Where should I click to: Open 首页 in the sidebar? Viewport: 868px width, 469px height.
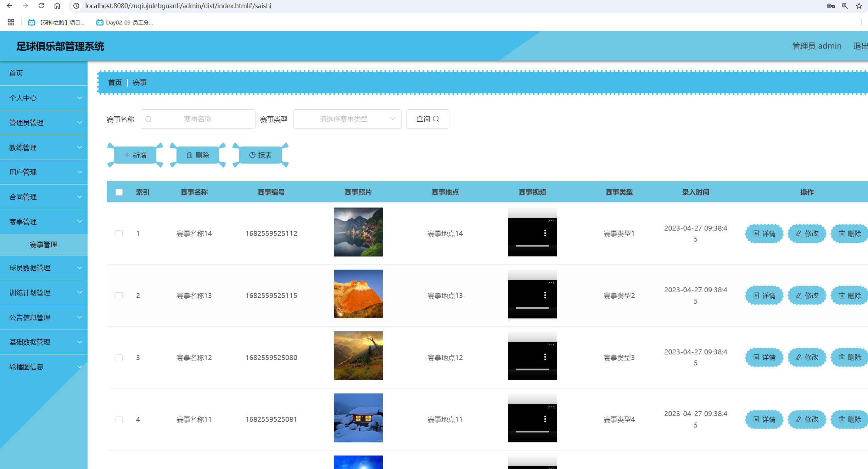(44, 73)
